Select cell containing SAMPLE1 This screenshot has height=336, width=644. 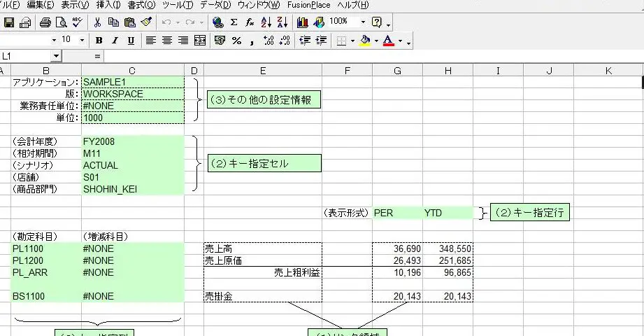(133, 82)
